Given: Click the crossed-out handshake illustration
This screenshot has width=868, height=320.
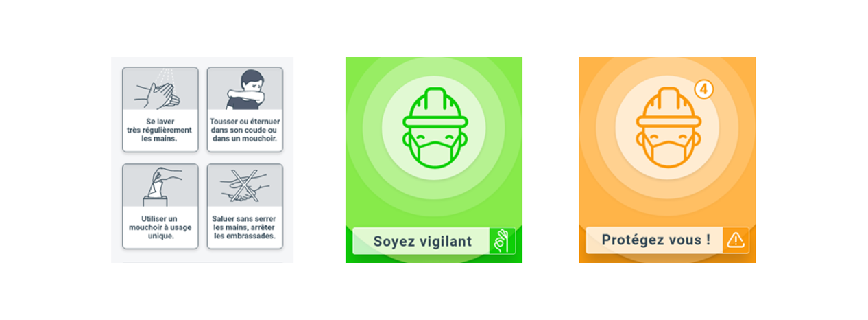Looking at the screenshot, I should pyautogui.click(x=245, y=185).
